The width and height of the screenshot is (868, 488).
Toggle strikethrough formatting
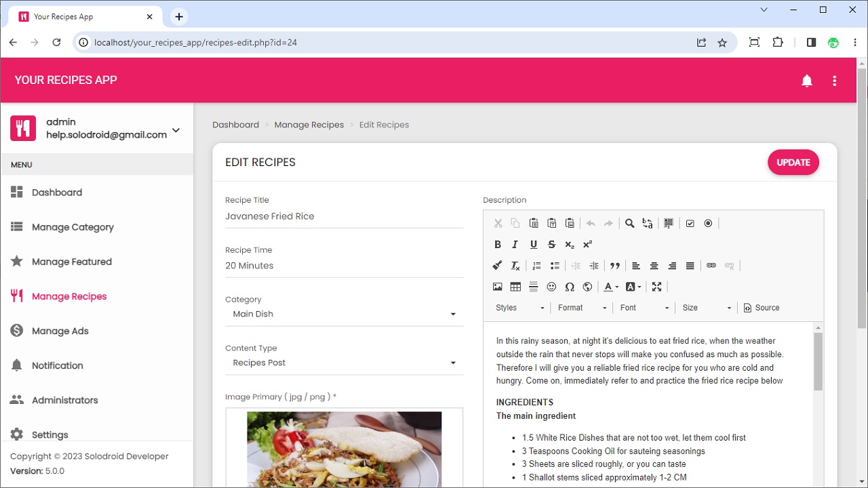[551, 244]
